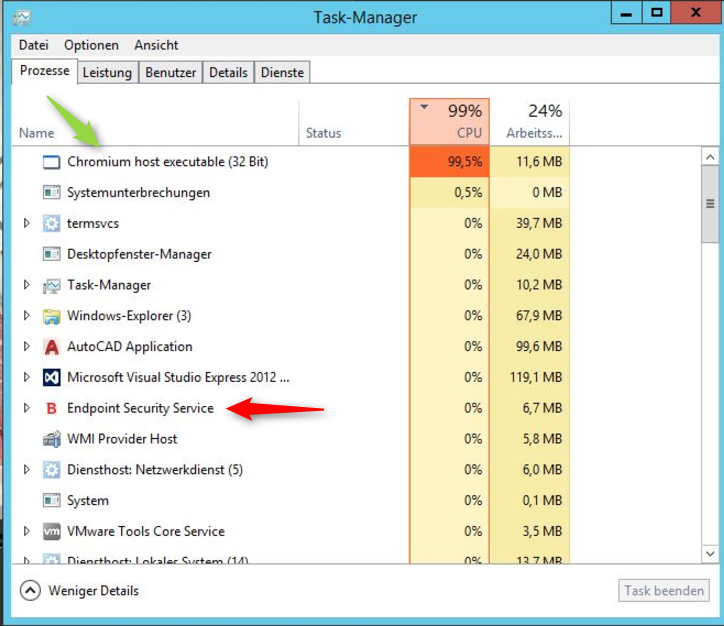Switch to the Details tab
This screenshot has width=724, height=626.
pyautogui.click(x=228, y=72)
